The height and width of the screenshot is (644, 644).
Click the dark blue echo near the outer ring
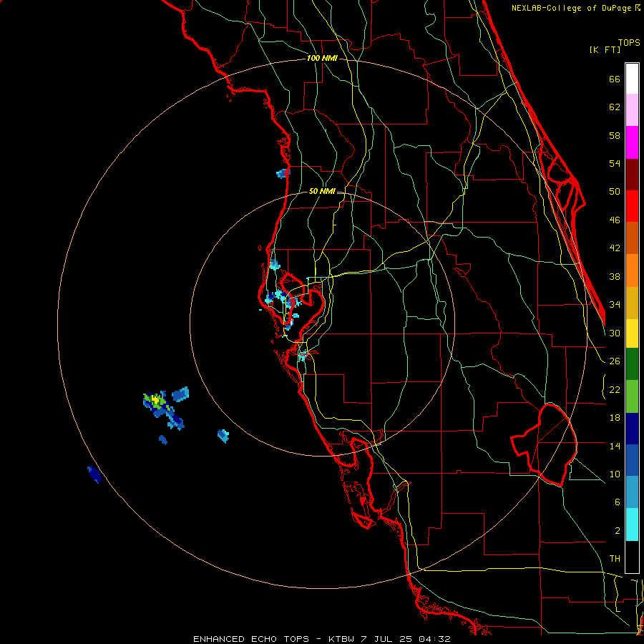94,474
